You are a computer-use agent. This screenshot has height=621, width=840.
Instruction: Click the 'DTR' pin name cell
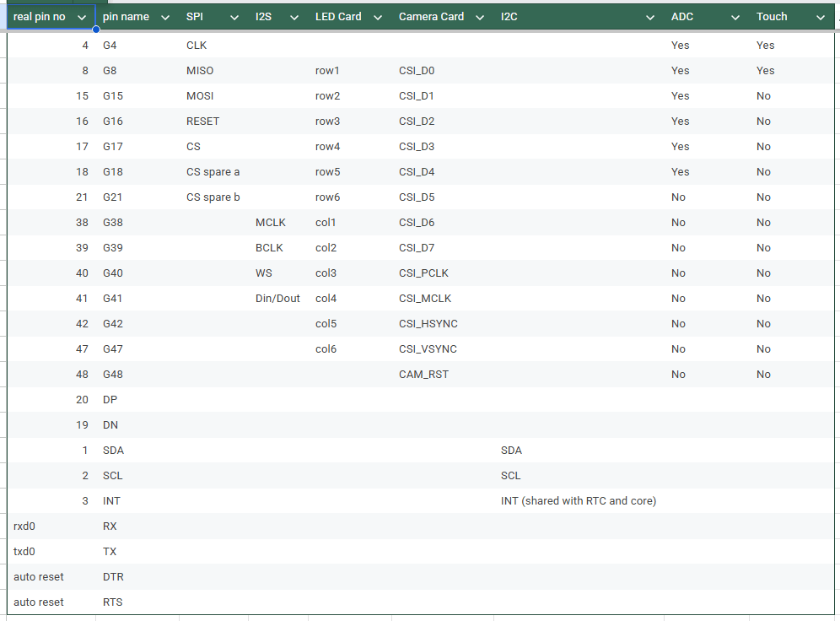point(139,577)
